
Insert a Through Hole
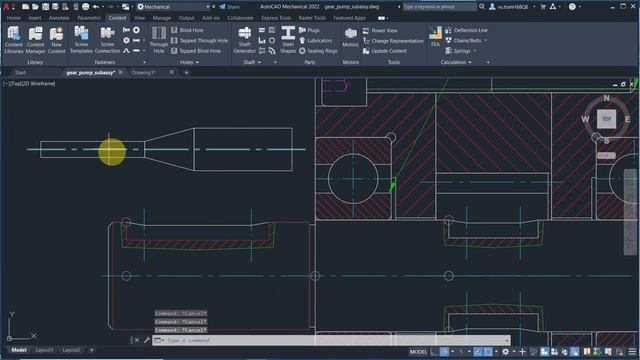(158, 40)
